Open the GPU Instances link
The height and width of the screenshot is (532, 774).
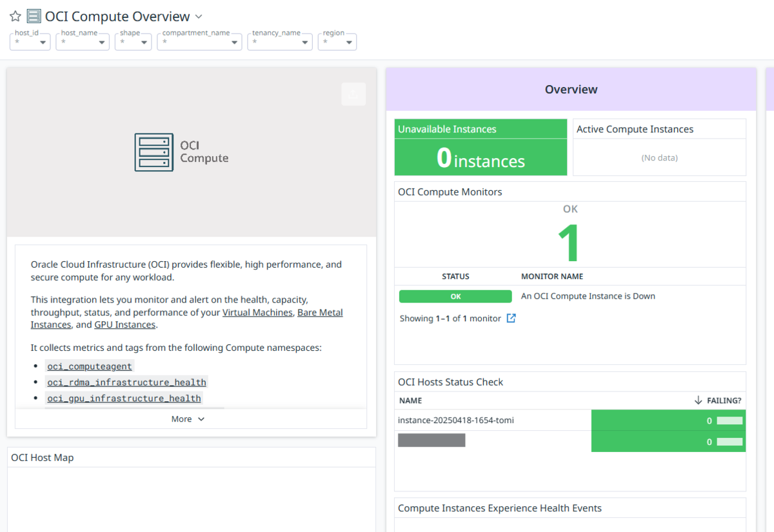124,324
